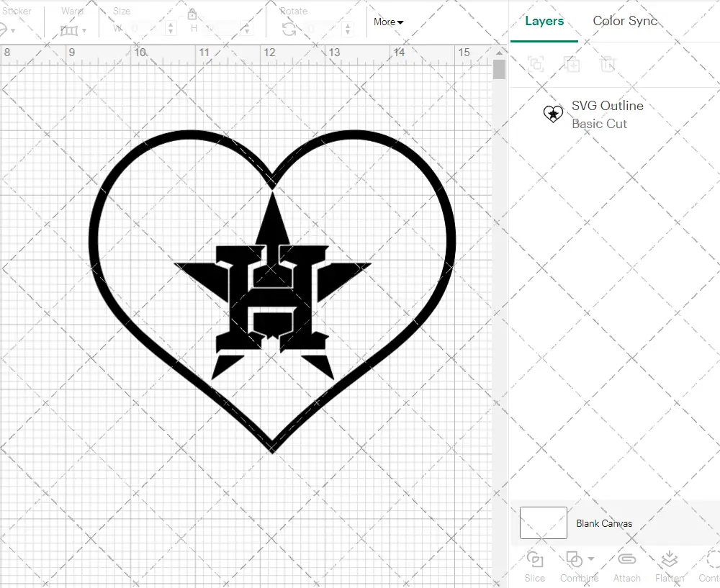Click the Flatten layers icon
The height and width of the screenshot is (588, 720).
click(669, 560)
